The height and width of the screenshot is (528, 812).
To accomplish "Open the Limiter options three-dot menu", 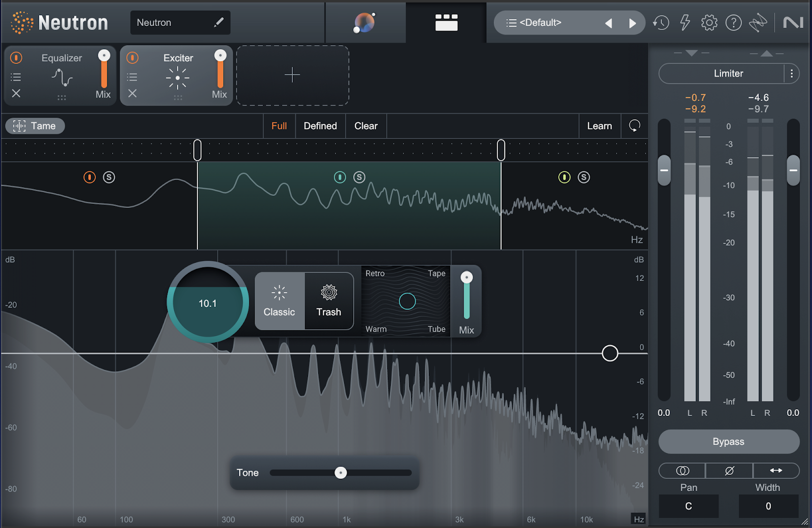I will coord(792,74).
